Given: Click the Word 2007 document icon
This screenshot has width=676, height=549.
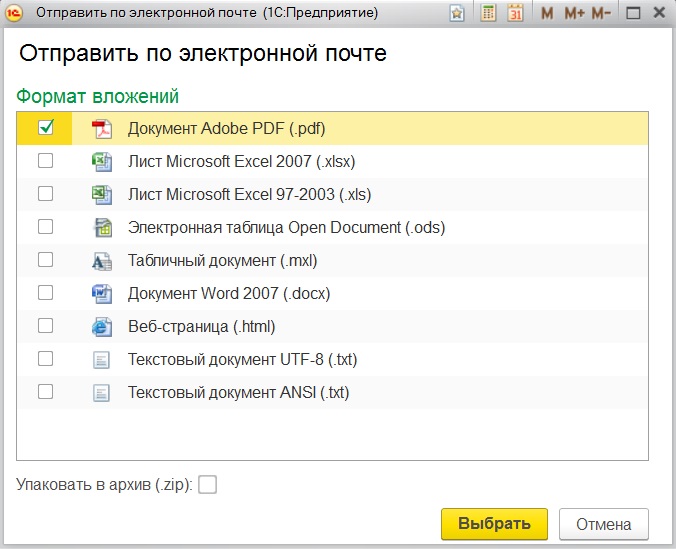Looking at the screenshot, I should click(x=101, y=293).
